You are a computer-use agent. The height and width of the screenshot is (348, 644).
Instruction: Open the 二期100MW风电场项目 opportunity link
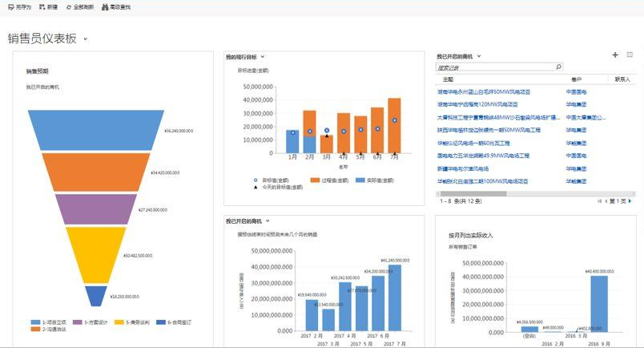[x=482, y=181]
